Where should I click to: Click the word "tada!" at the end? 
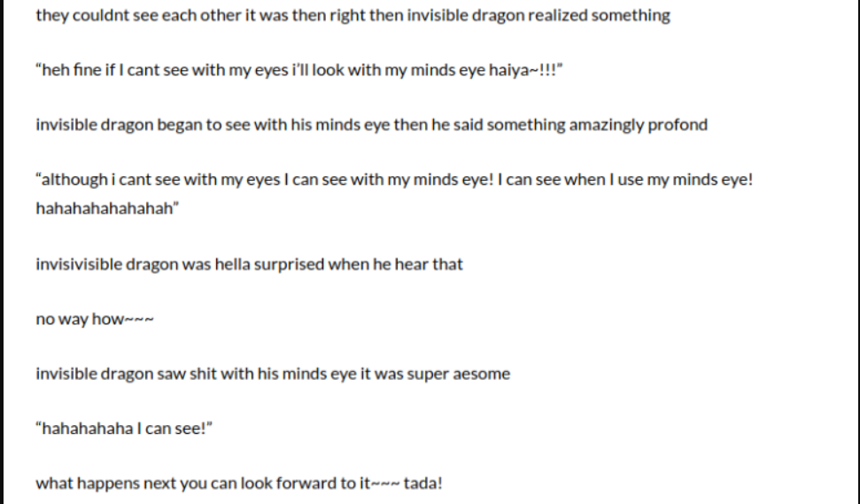422,484
